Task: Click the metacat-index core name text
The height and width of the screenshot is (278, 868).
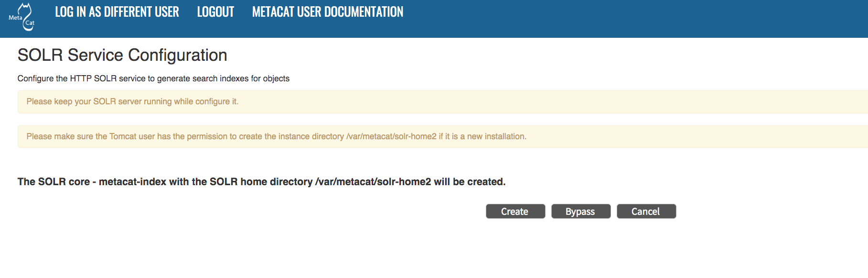Action: coord(132,182)
